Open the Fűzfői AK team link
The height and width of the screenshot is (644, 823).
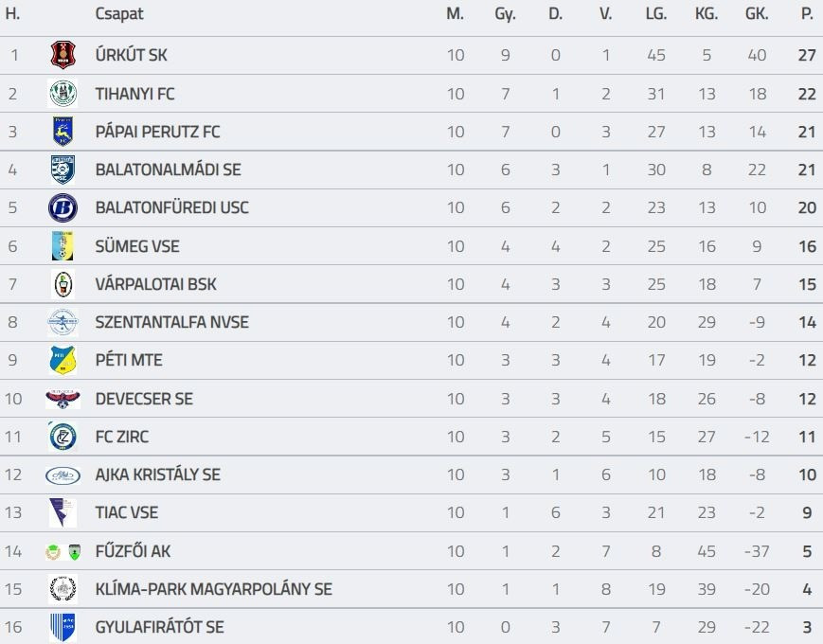click(x=133, y=550)
